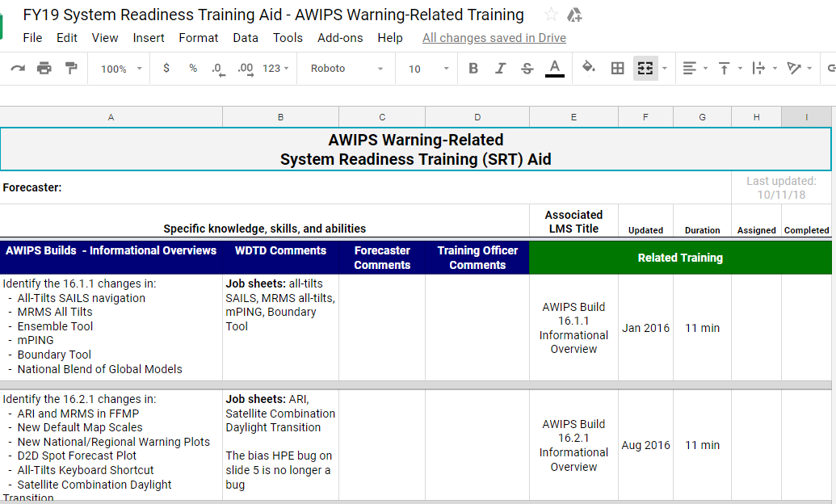Click the Forecaster Comments header cell
Viewport: 836px width, 504px height.
(382, 258)
